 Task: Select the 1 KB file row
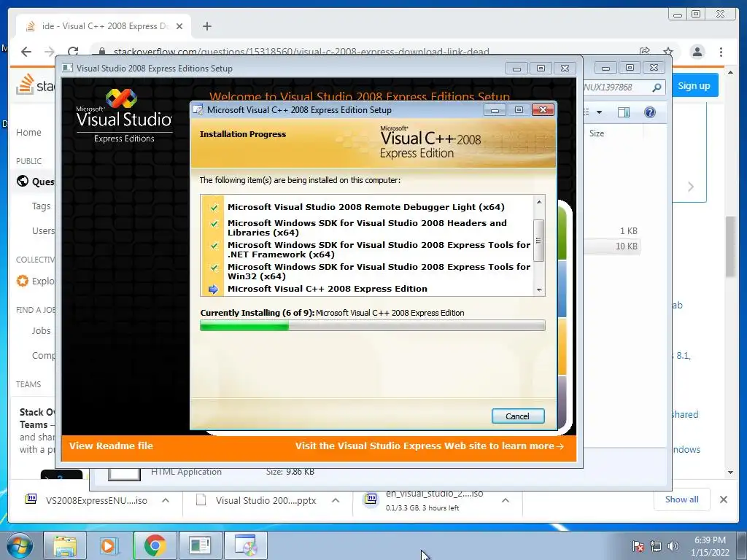click(x=612, y=231)
